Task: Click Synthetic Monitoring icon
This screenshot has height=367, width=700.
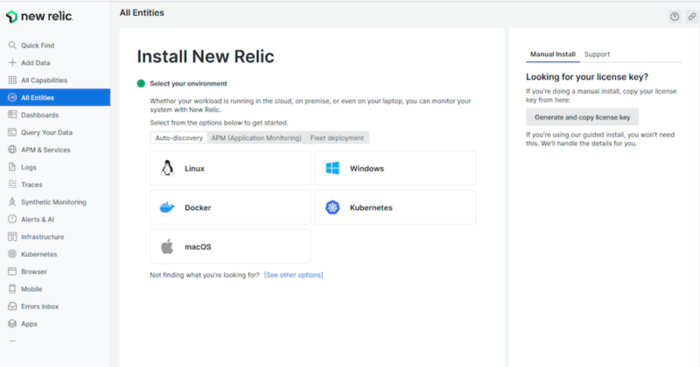Action: 12,202
